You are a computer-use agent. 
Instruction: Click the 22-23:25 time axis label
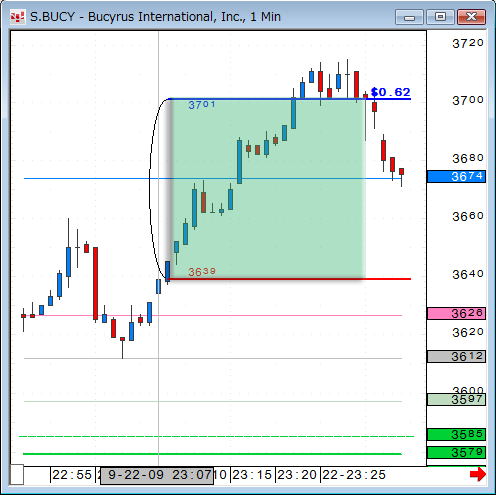pos(354,475)
